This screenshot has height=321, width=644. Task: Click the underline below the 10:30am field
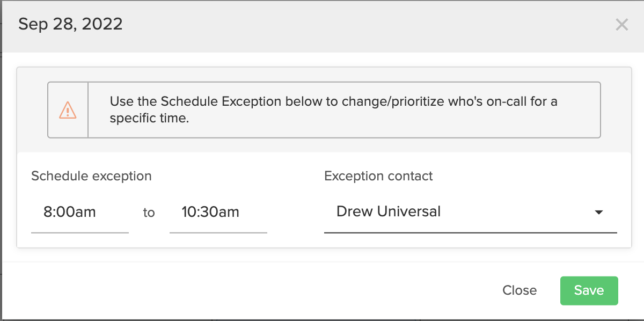coord(218,233)
